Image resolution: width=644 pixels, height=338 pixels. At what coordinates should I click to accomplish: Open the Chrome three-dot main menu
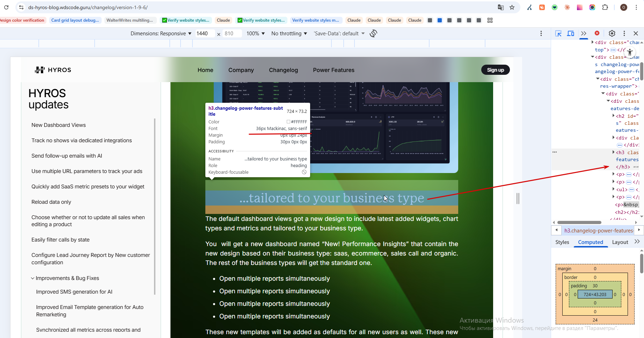[636, 7]
